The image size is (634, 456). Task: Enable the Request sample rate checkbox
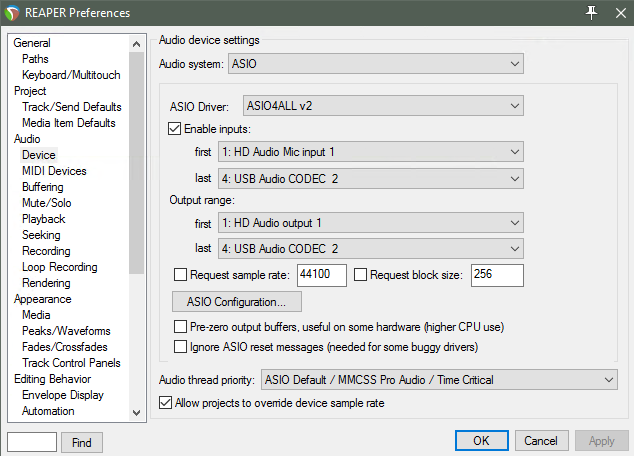[180, 275]
